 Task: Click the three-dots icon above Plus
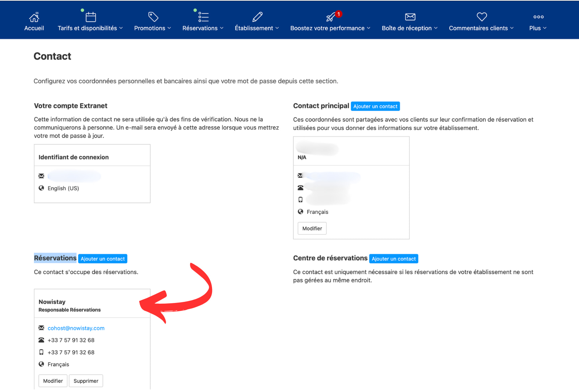[538, 17]
